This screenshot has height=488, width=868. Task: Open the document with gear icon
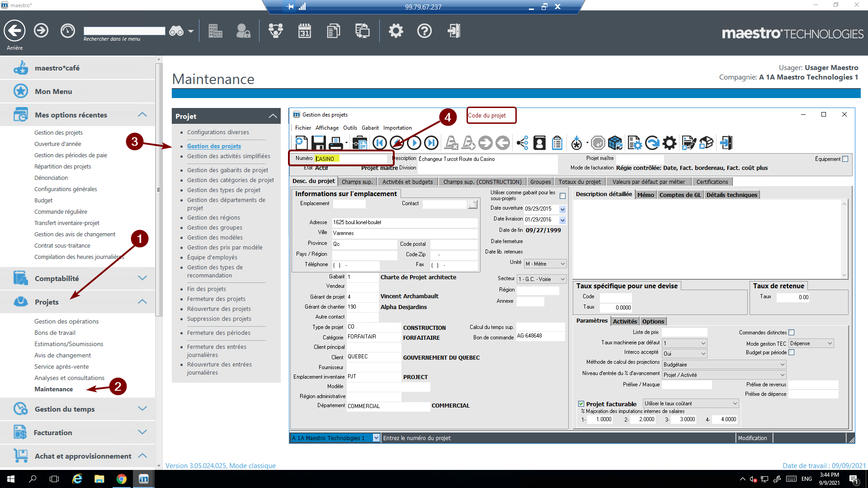click(634, 143)
